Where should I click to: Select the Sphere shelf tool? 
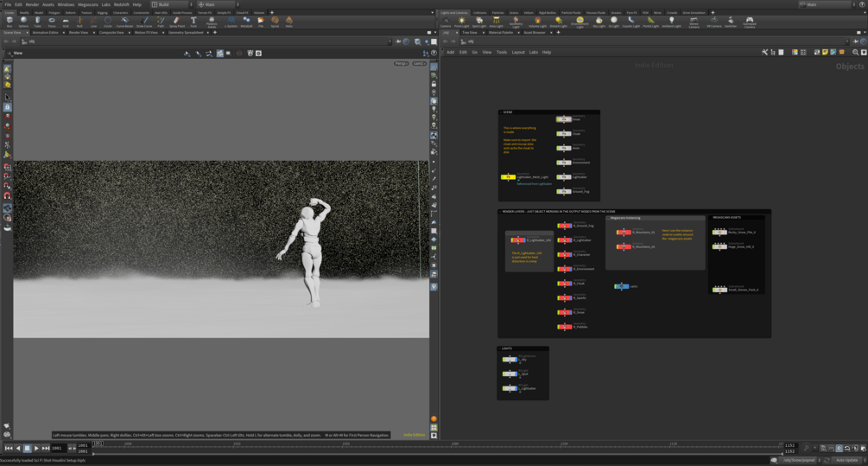tap(23, 21)
